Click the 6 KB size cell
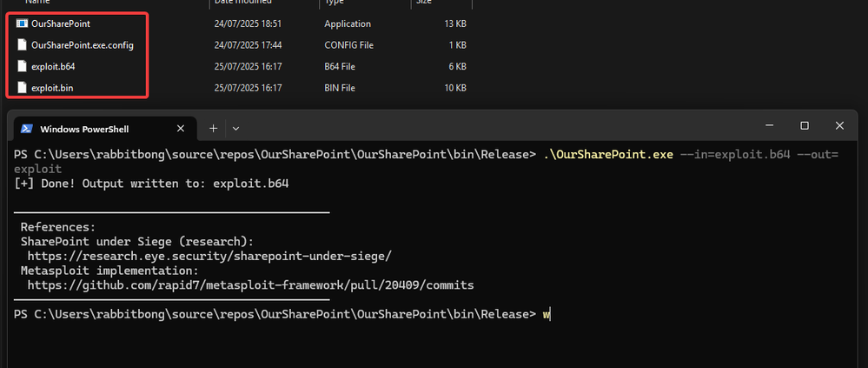The width and height of the screenshot is (868, 368). click(457, 66)
